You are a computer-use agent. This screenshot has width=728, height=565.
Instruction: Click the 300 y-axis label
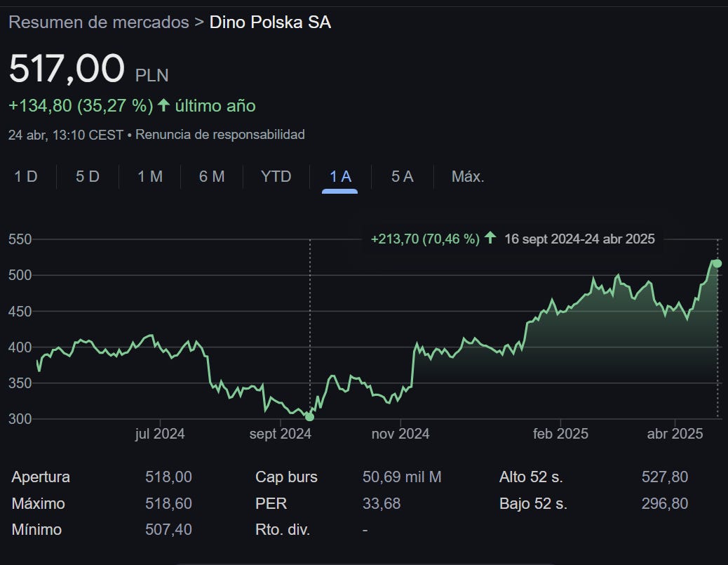[x=20, y=418]
